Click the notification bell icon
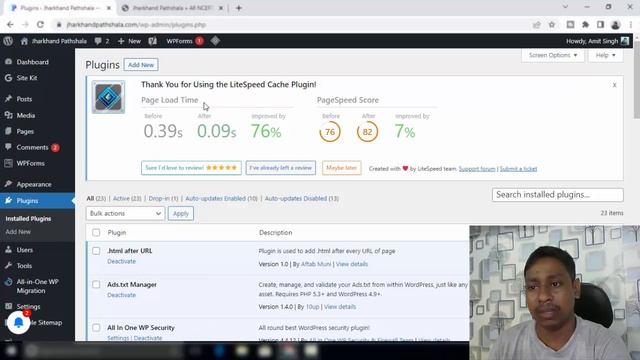This screenshot has height=360, width=640. pos(18,322)
